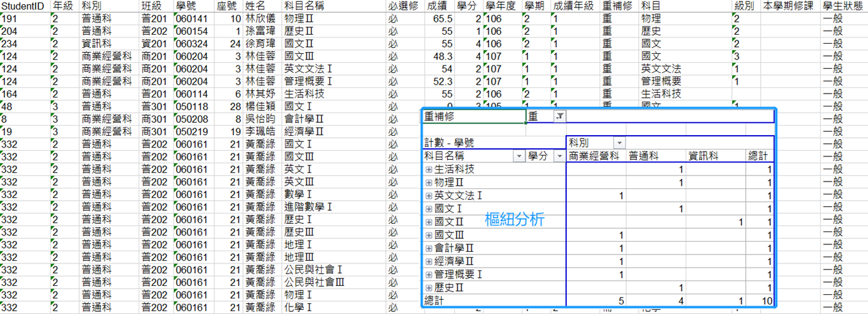The image size is (868, 314).
Task: Expand the 經濟學Ⅱ pivot row
Action: tap(429, 261)
